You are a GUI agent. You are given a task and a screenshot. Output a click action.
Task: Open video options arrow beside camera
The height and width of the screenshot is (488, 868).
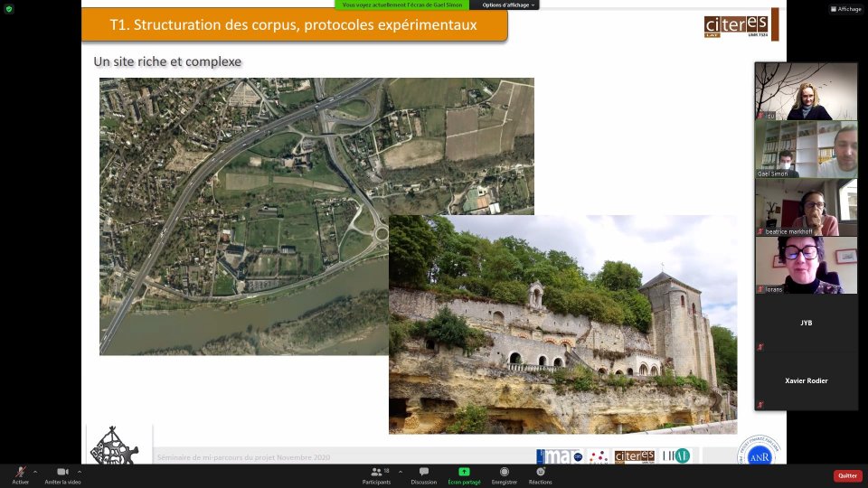[80, 472]
